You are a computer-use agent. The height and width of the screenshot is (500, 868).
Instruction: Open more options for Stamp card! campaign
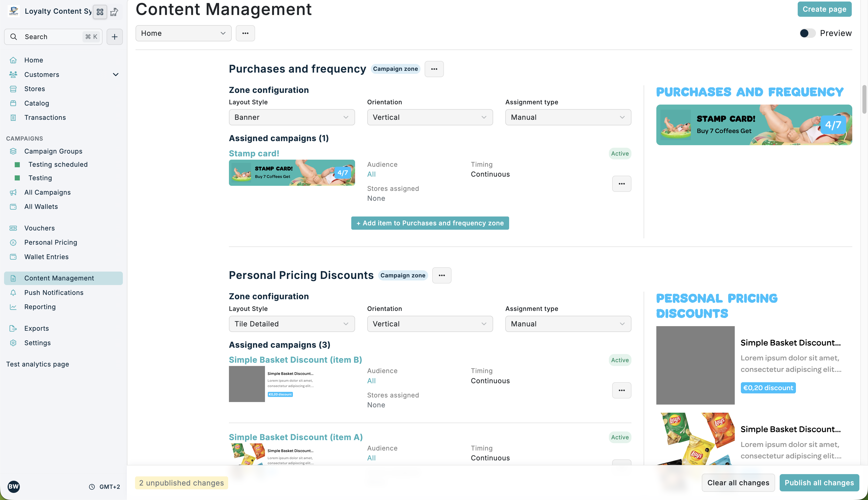point(622,184)
